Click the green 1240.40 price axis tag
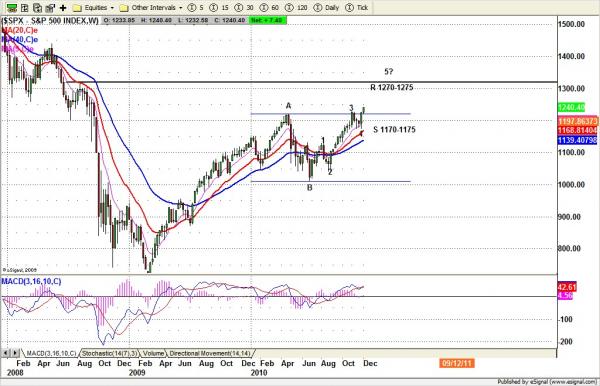This screenshot has height=386, width=600. (x=571, y=107)
